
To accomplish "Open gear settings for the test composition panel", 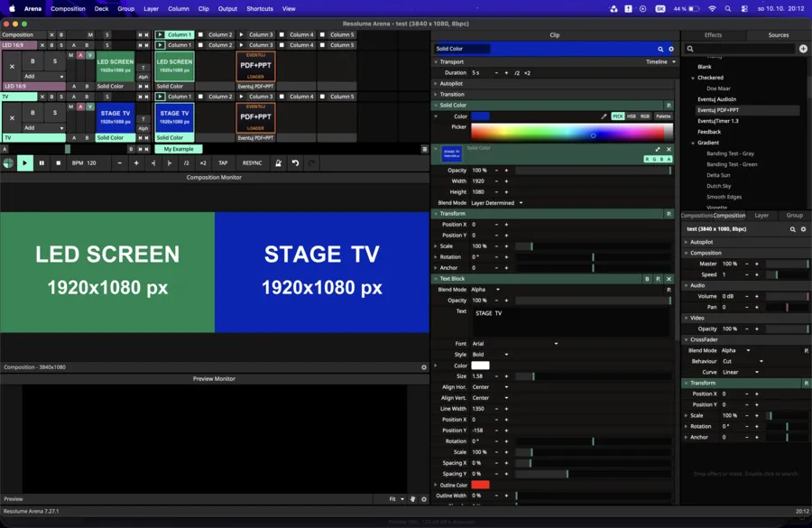I will point(803,229).
